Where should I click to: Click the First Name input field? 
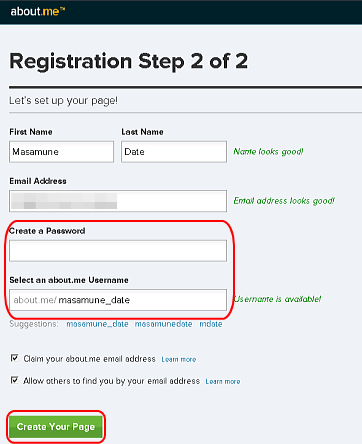pyautogui.click(x=61, y=152)
